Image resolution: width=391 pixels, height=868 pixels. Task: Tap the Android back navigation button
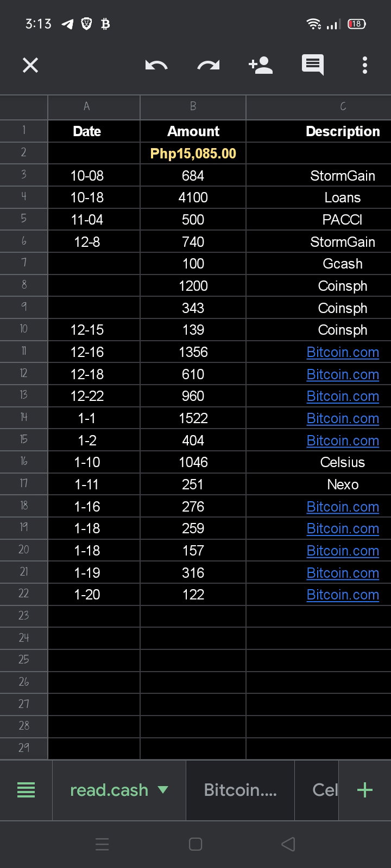click(x=288, y=844)
